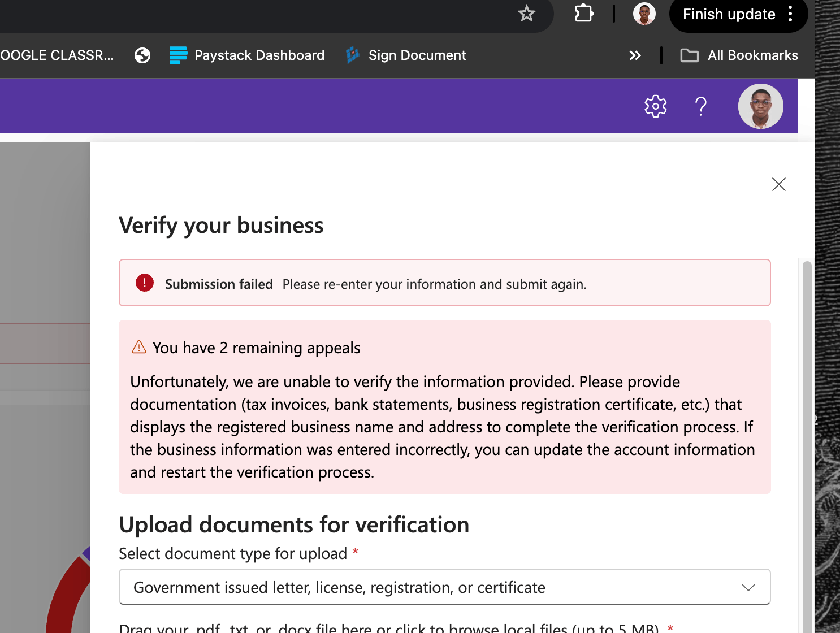
Task: Bookmark this page with the star icon
Action: point(527,14)
